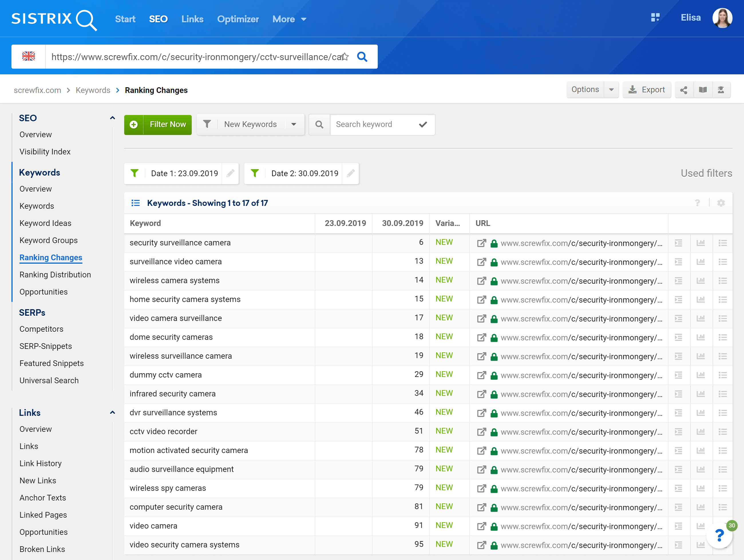Open the SEO navigation tab

159,19
